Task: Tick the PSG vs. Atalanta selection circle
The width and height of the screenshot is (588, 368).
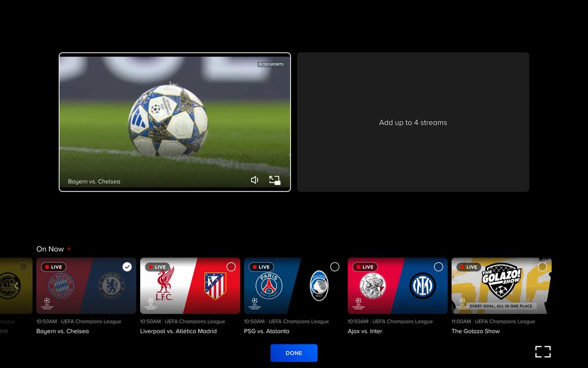Action: click(x=335, y=267)
